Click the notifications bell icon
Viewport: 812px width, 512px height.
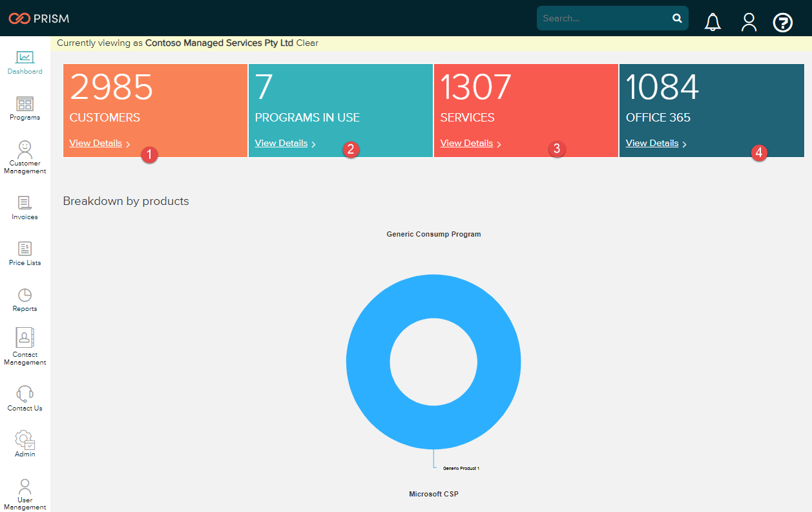(713, 23)
